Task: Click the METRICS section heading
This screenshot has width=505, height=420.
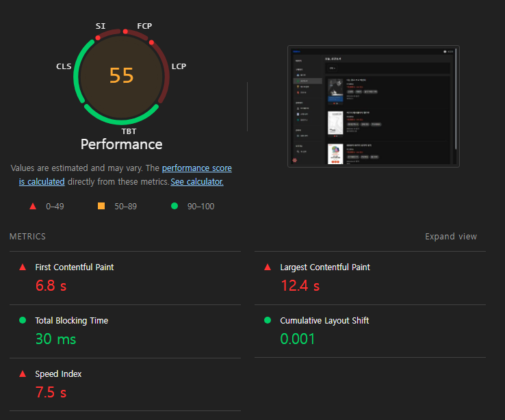Action: [27, 237]
